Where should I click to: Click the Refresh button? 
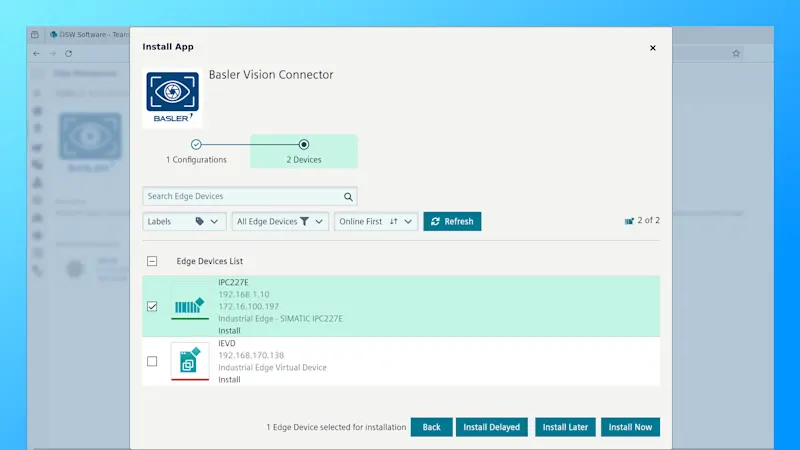[452, 221]
